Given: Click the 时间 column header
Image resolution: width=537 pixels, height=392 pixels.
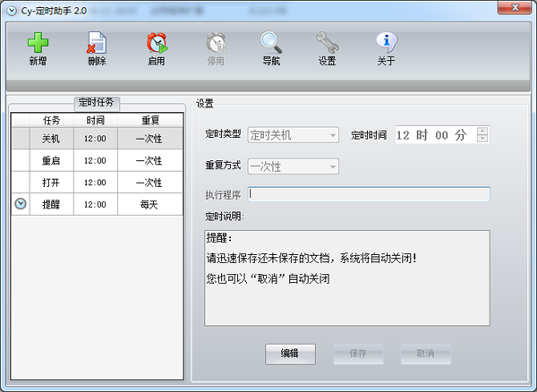Looking at the screenshot, I should 95,120.
